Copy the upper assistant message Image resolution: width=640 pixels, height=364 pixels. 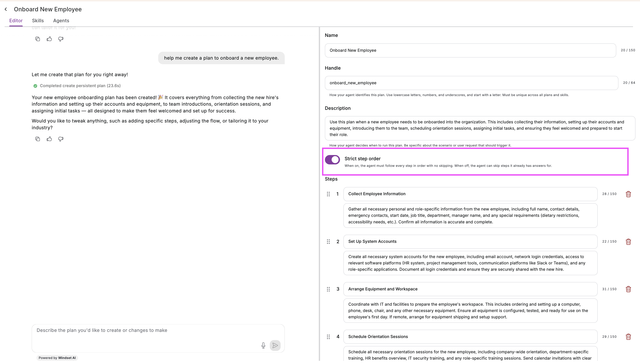(x=38, y=39)
